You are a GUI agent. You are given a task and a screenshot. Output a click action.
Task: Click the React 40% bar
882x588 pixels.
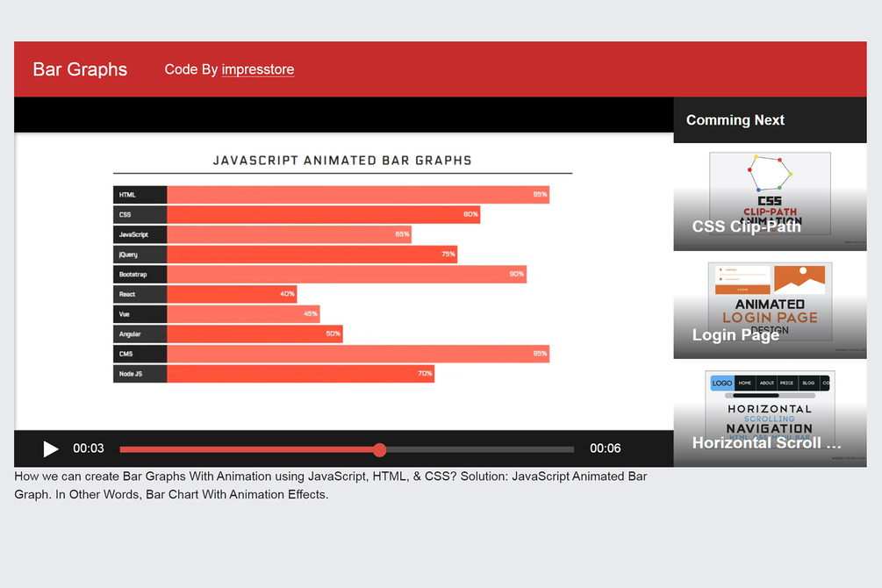[x=232, y=294]
